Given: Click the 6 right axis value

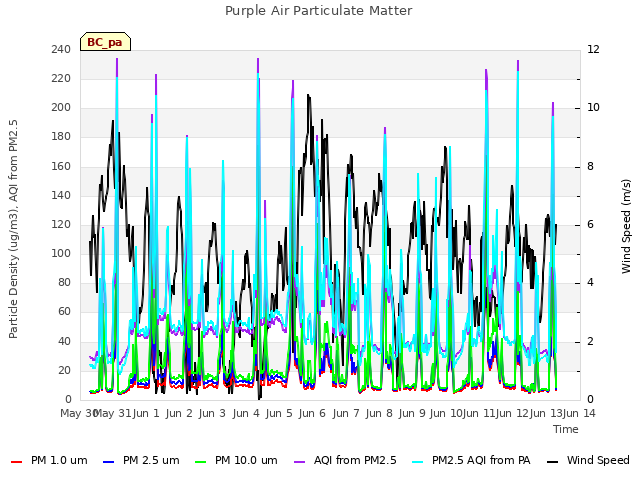Looking at the screenshot, I should (590, 224).
